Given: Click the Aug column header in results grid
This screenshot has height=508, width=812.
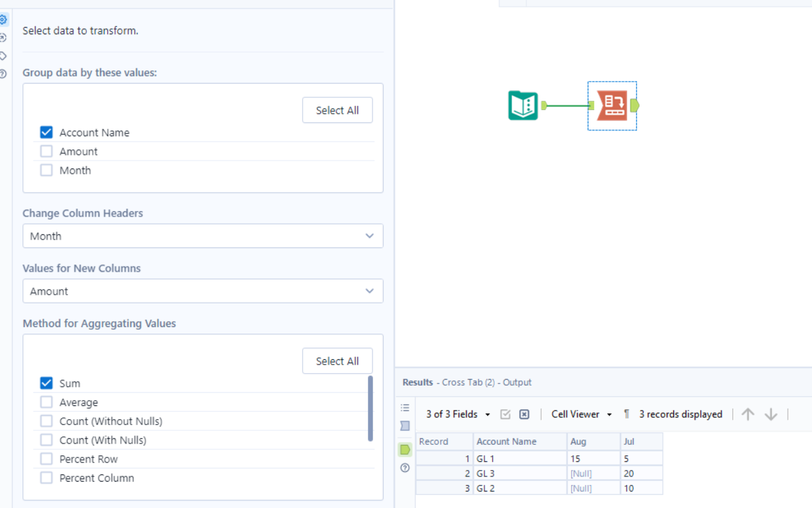Looking at the screenshot, I should coord(579,441).
